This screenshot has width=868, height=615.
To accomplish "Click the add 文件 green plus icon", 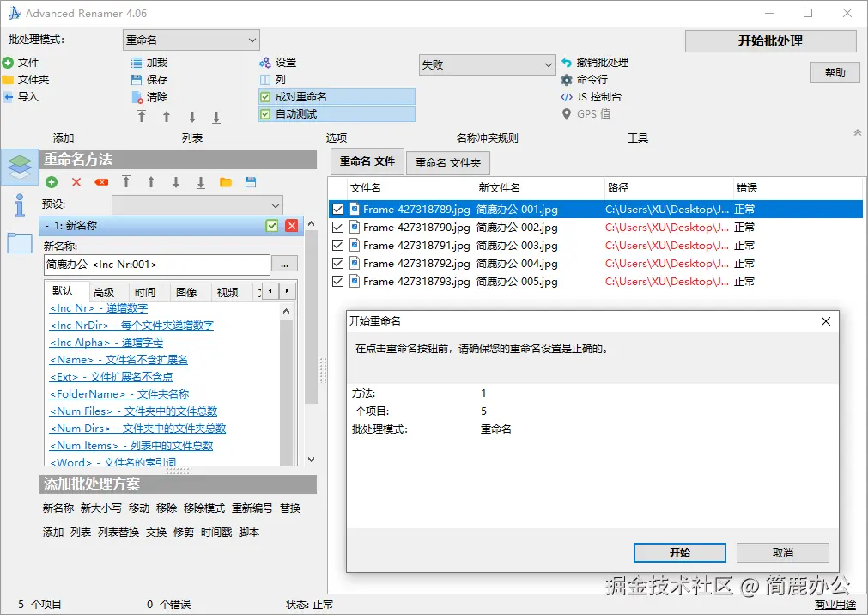I will [8, 63].
